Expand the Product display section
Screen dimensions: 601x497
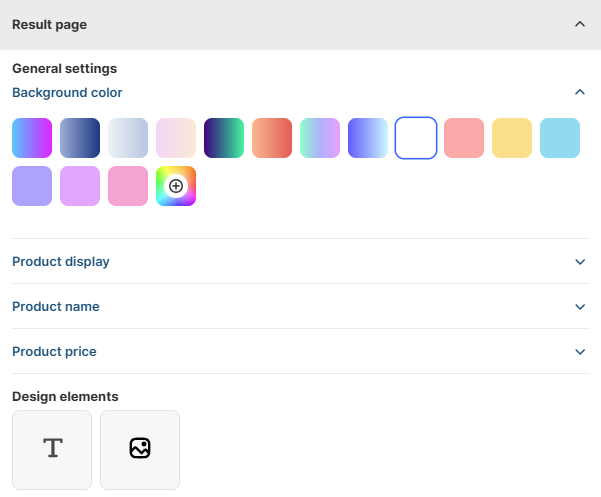(580, 262)
